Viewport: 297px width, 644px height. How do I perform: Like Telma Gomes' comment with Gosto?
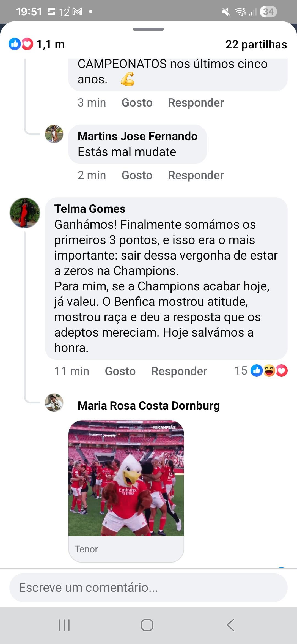(x=120, y=371)
